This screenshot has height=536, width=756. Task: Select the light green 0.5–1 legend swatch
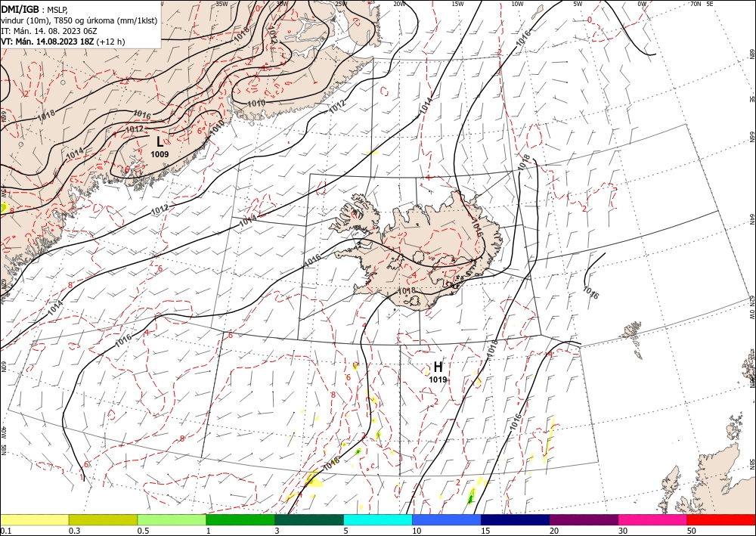(x=172, y=519)
